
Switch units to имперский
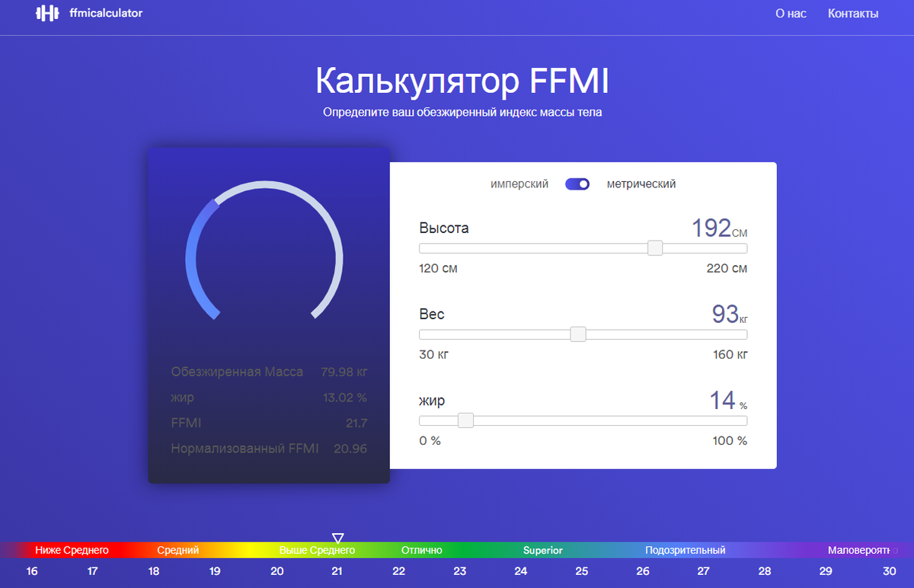click(521, 184)
